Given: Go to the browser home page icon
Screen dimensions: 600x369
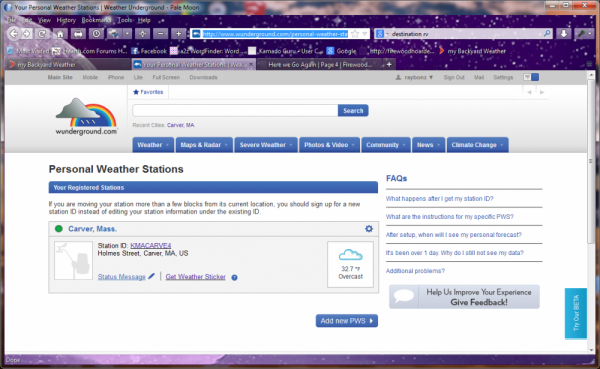Looking at the screenshot, I should tap(60, 34).
